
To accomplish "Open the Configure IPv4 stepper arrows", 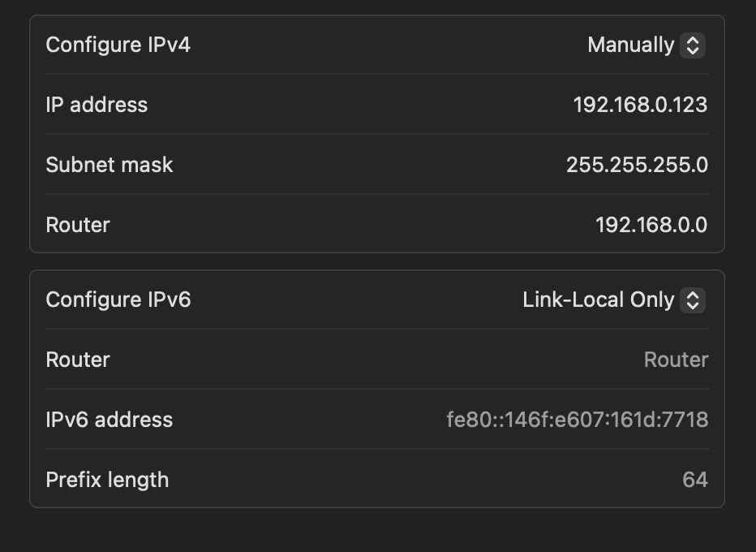I will [693, 45].
